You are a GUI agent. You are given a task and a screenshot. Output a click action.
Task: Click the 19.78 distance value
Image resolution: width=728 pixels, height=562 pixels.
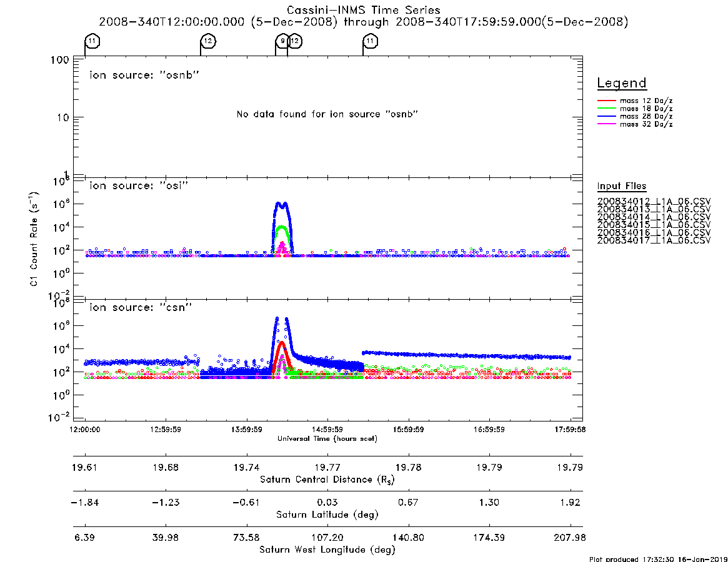pyautogui.click(x=408, y=467)
